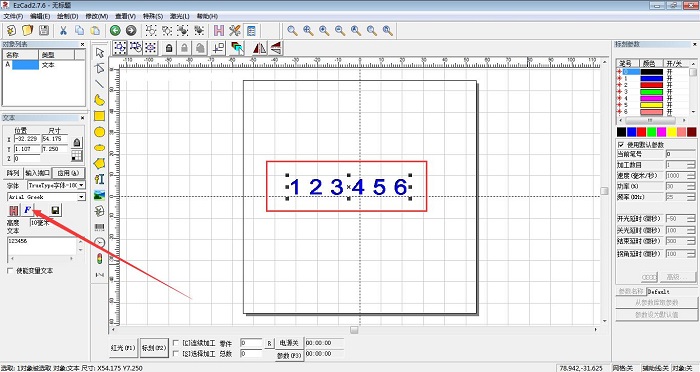The image size is (700, 372).
Task: Click the speed 1000 spinner arrows
Action: coord(691,176)
